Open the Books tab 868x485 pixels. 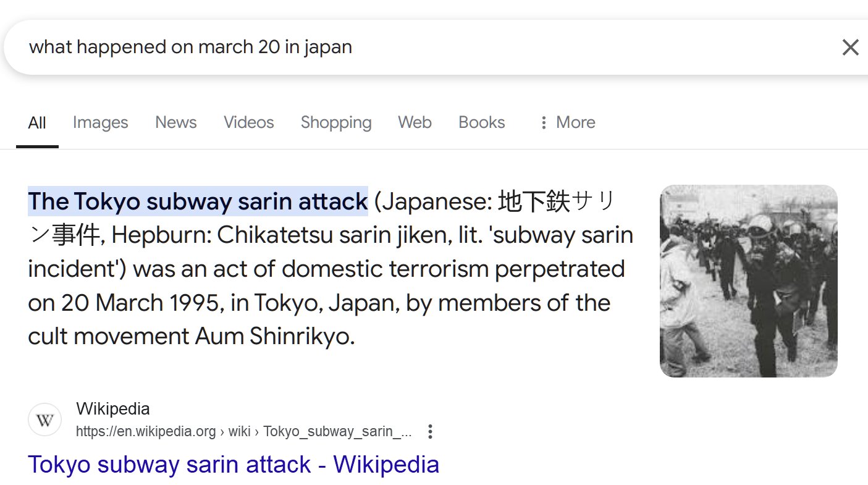482,122
